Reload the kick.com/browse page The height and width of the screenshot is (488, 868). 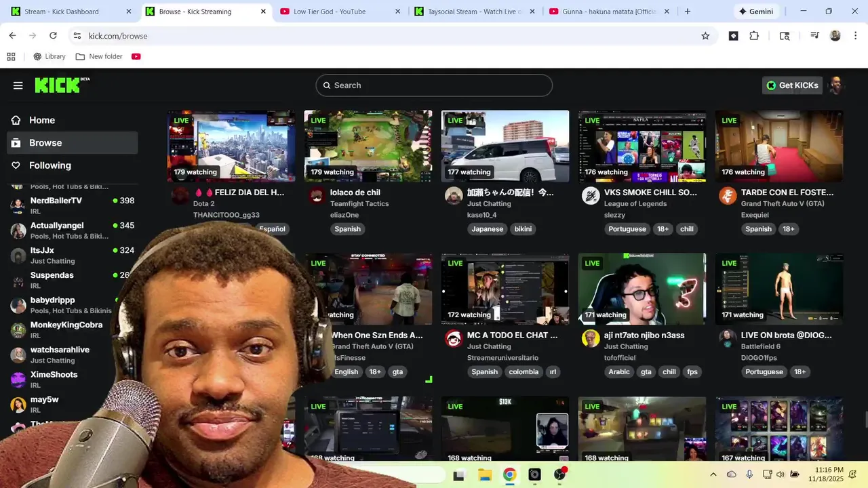(53, 35)
